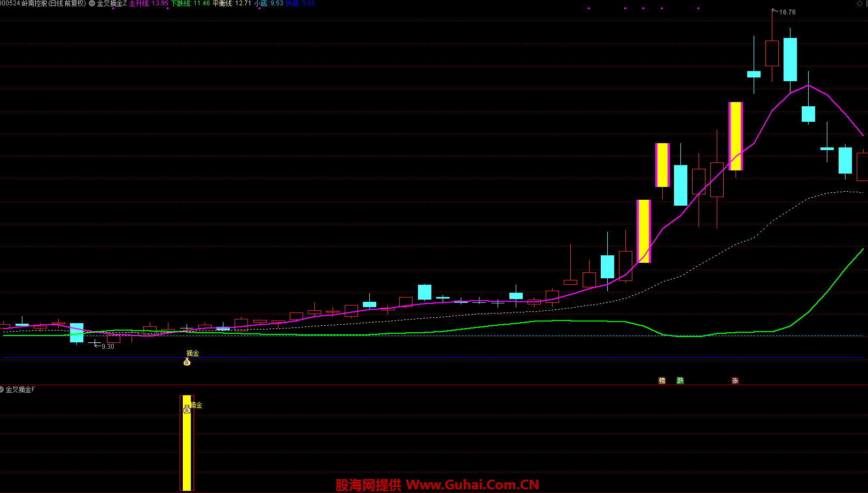Click the money bag icon under 摘金 in the main chart

187,362
